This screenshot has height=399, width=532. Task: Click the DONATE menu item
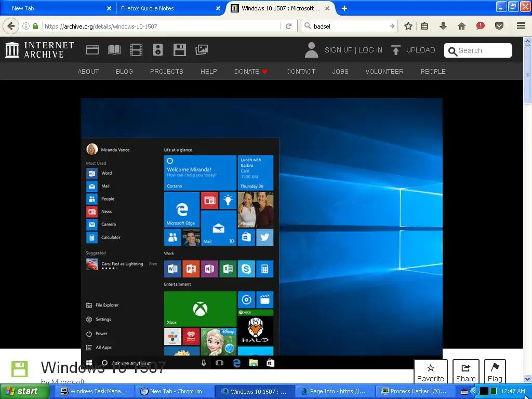point(251,72)
